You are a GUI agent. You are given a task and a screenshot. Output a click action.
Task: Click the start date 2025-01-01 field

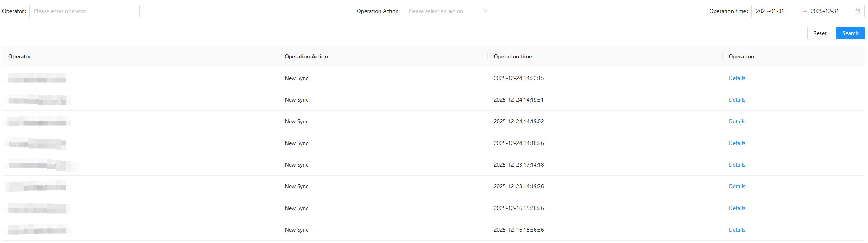click(x=770, y=11)
